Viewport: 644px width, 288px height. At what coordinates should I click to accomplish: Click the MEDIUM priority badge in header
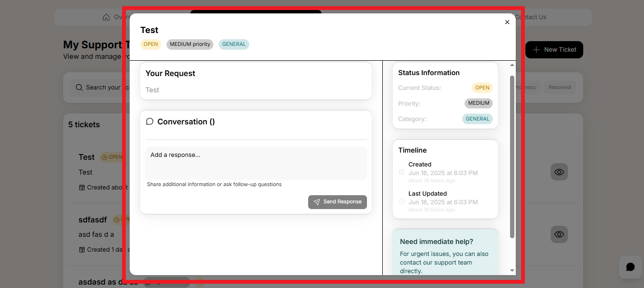190,44
